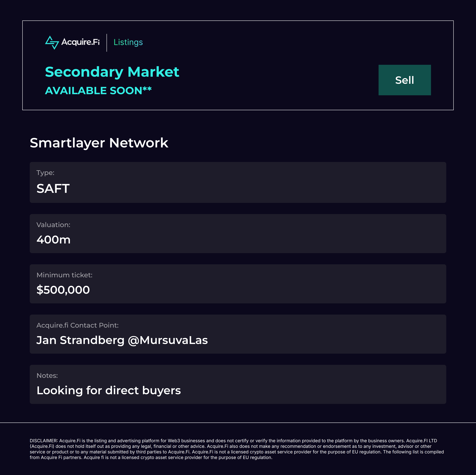Click the Notes field label
Screen dimensions: 476x475
pyautogui.click(x=47, y=376)
